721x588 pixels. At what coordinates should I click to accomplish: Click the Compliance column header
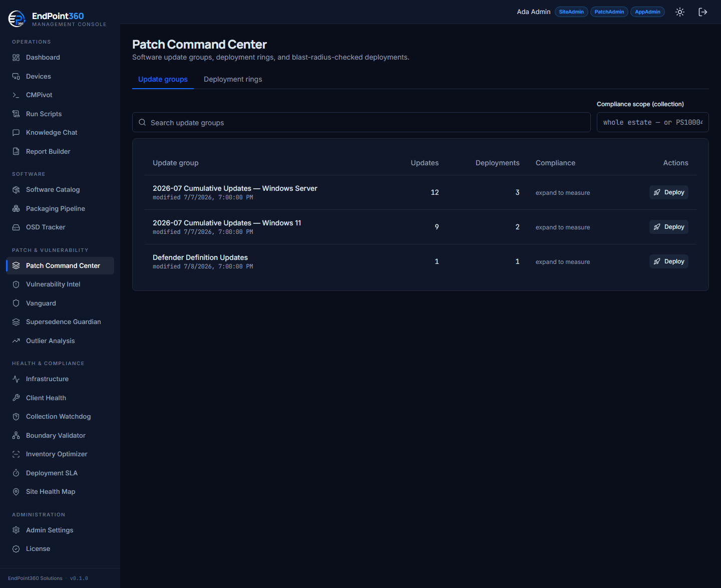pos(555,163)
